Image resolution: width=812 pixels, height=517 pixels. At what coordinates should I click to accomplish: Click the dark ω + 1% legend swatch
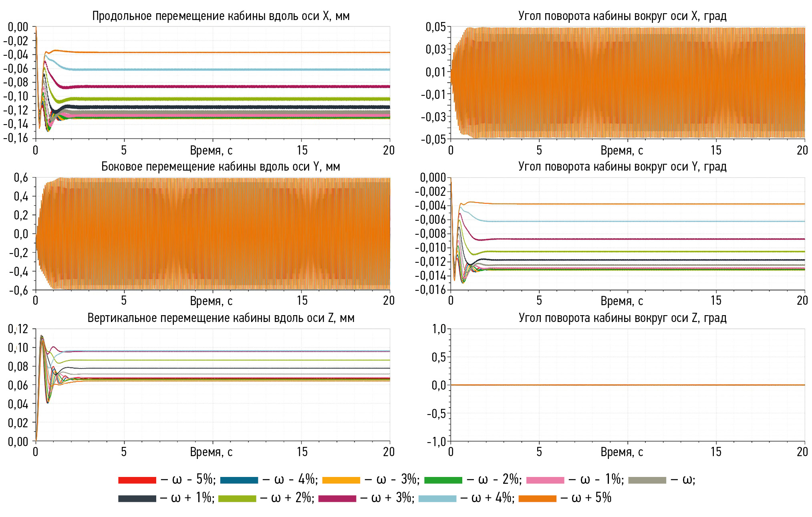click(x=137, y=499)
